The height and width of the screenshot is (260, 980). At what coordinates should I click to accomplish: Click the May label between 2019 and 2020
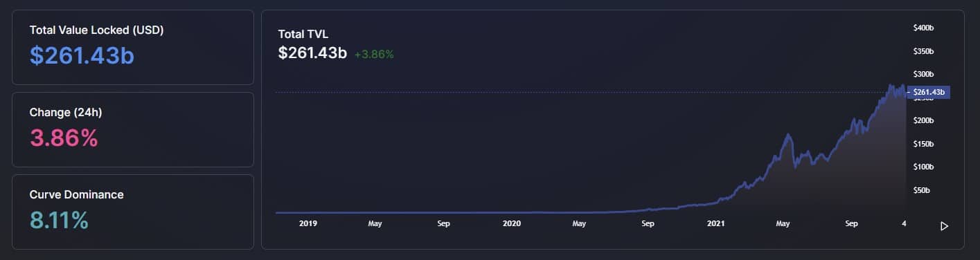click(x=375, y=223)
